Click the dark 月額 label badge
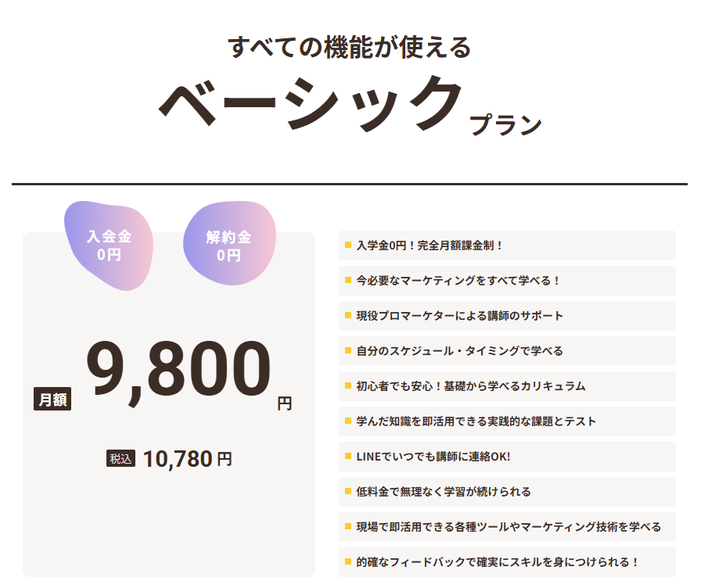The image size is (701, 588). (x=52, y=399)
